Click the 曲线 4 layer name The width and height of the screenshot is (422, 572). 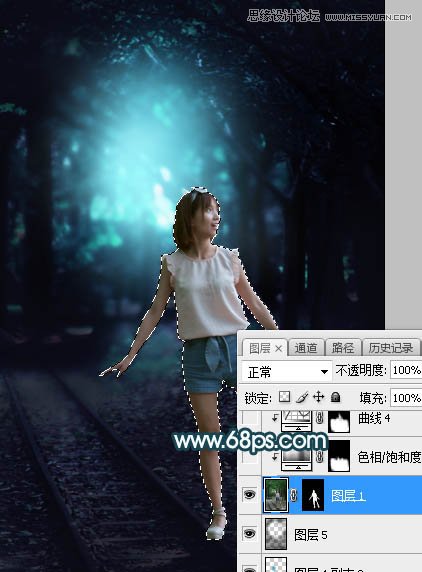[374, 418]
